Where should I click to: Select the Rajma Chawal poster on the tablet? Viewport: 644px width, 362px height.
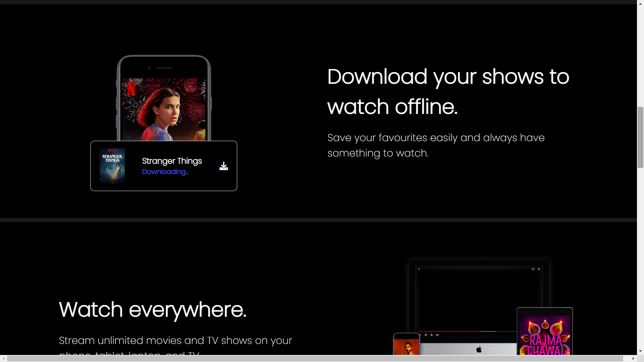click(x=545, y=335)
